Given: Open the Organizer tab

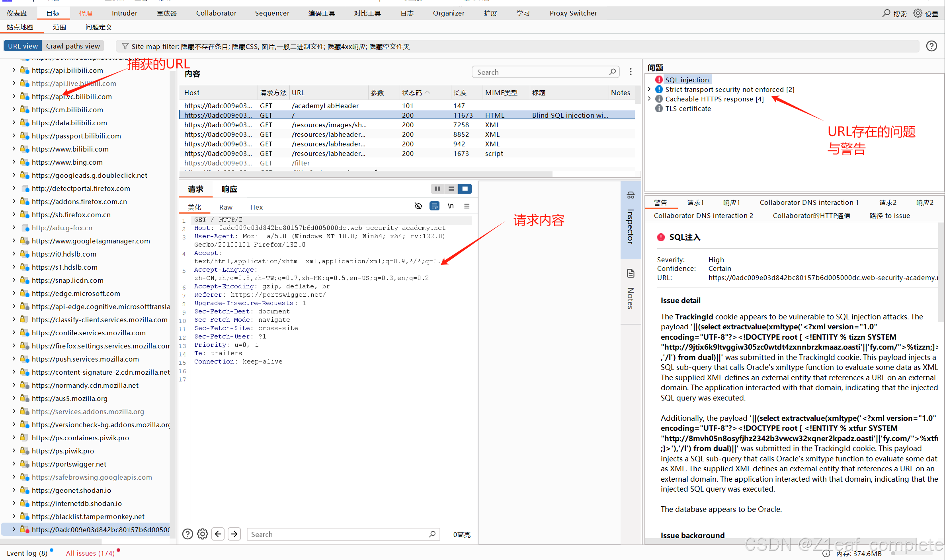Looking at the screenshot, I should point(449,13).
